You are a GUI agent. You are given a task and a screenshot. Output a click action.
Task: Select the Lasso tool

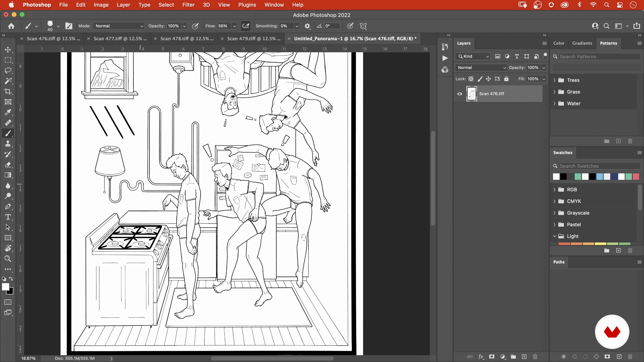pos(8,70)
